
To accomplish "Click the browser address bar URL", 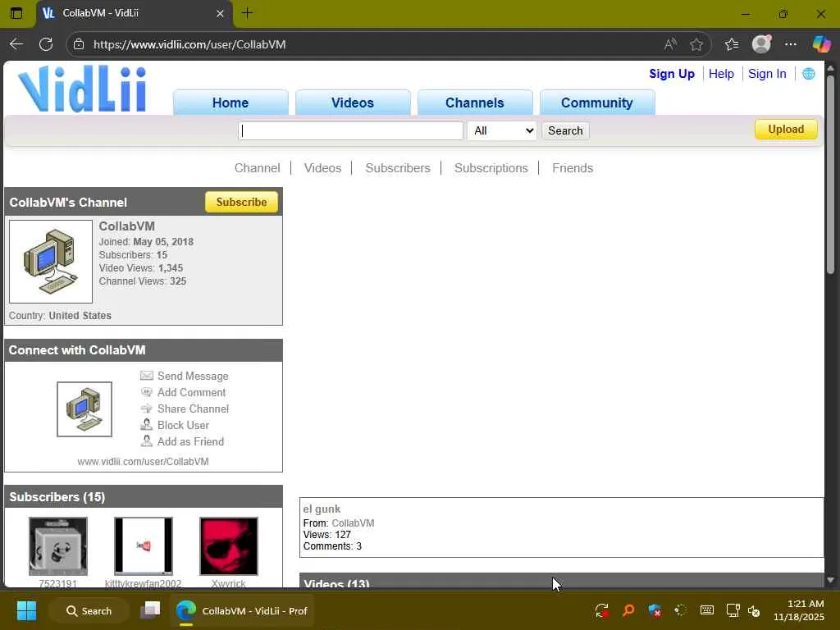I will click(189, 44).
